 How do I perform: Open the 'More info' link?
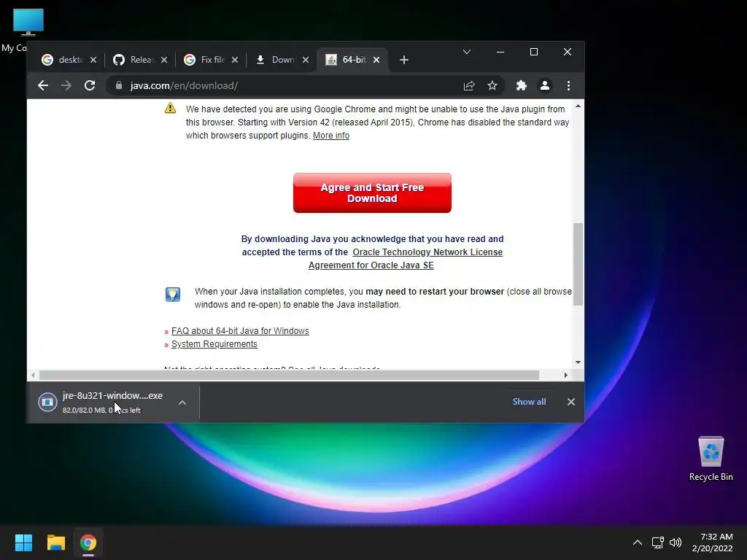tap(331, 136)
